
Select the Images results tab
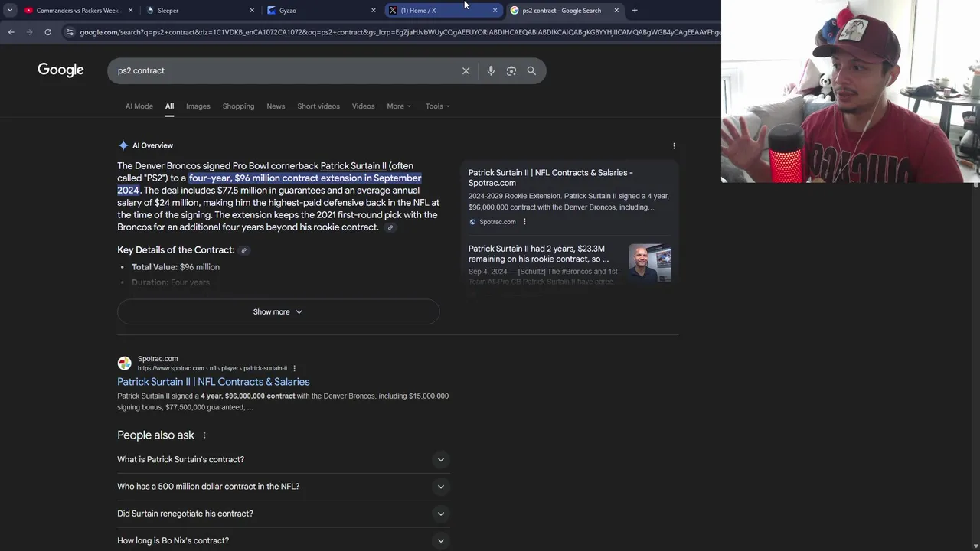click(198, 106)
